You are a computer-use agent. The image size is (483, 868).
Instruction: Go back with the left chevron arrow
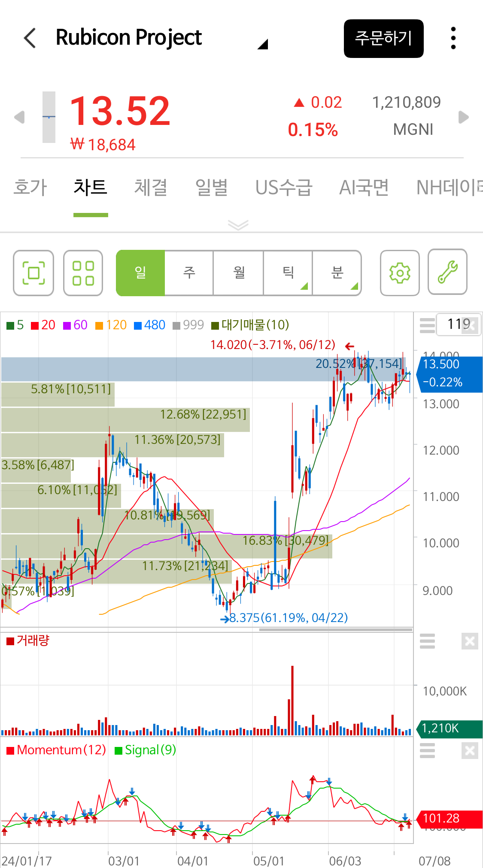[x=30, y=38]
